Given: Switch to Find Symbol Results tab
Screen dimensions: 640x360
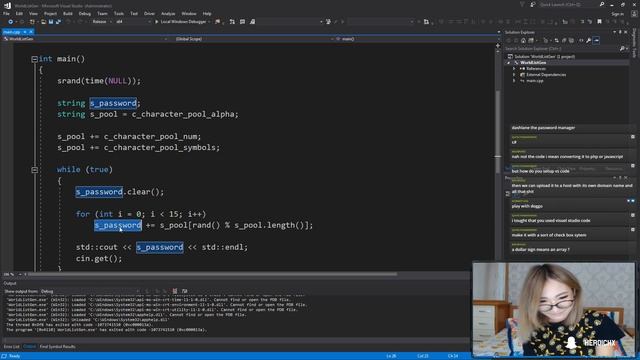Looking at the screenshot, I should tap(58, 347).
